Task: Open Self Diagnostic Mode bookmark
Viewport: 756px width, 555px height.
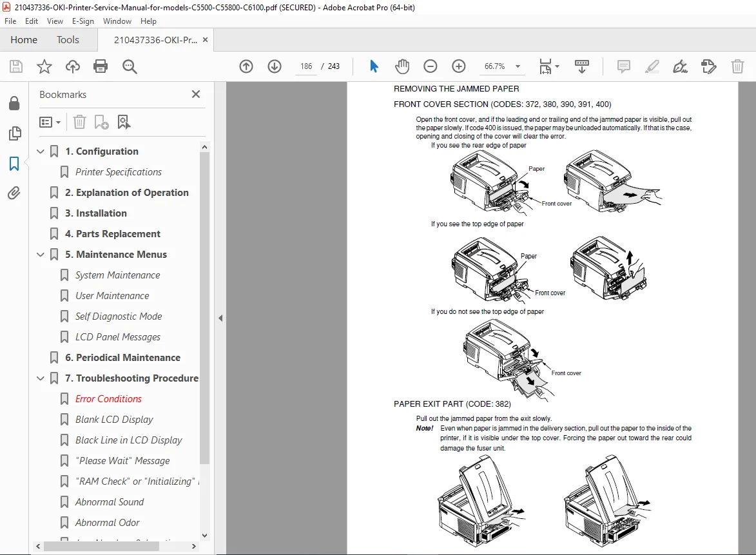Action: (x=118, y=316)
